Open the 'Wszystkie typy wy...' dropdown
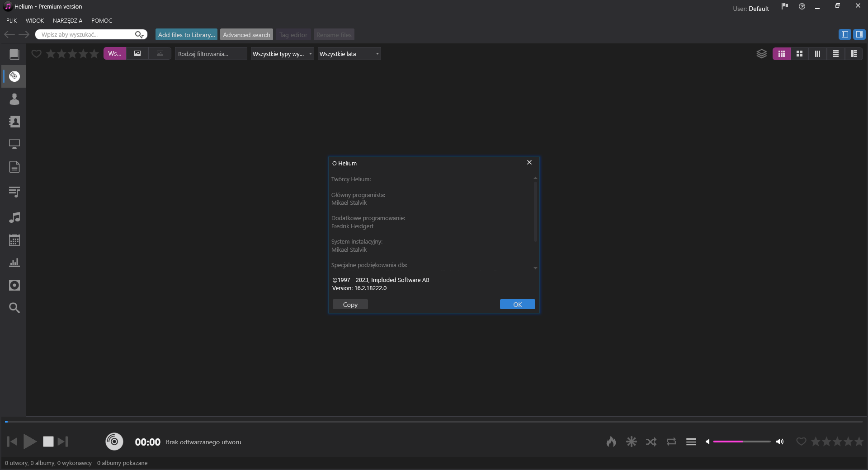 283,54
